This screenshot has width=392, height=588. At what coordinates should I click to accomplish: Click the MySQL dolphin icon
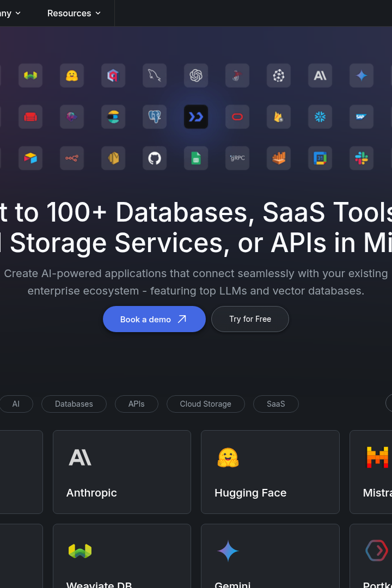coord(155,75)
